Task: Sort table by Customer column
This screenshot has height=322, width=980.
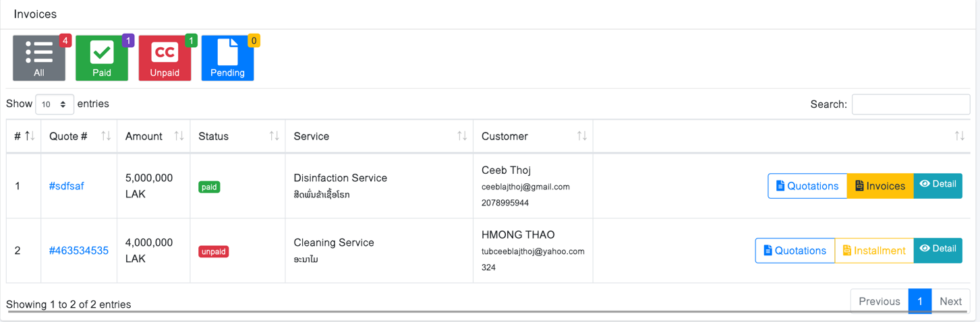Action: tap(581, 136)
